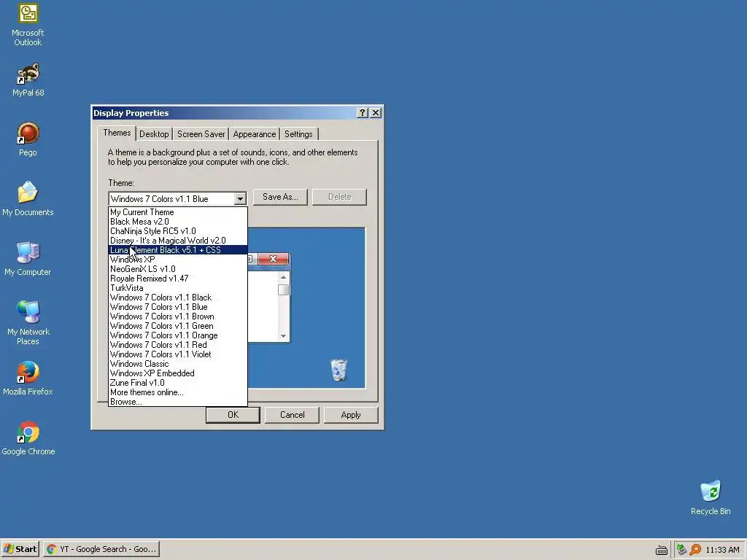
Task: Select More themes online... entry
Action: tap(178, 392)
